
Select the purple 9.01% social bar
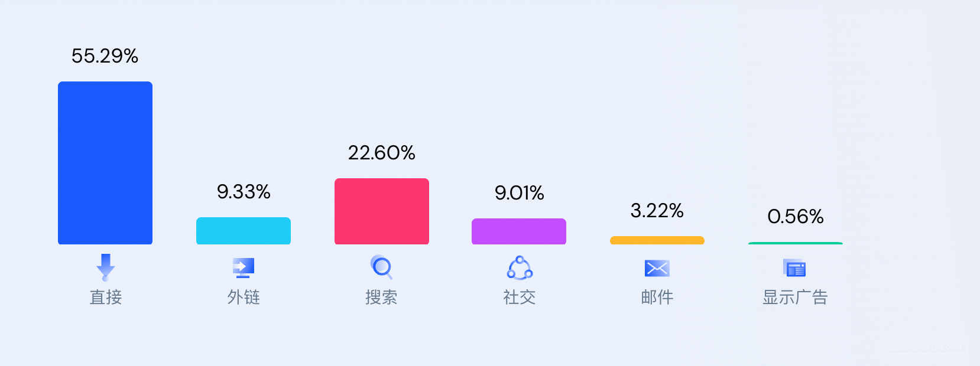(x=519, y=231)
